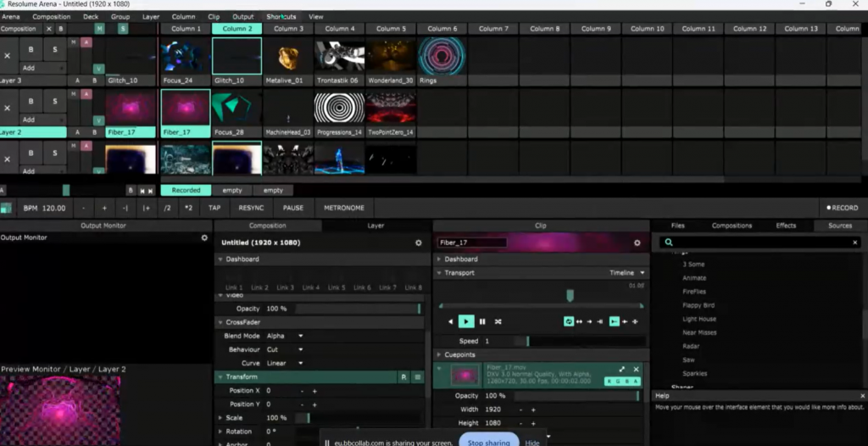Trigger the Column 3 header
868x446 pixels.
tap(288, 29)
